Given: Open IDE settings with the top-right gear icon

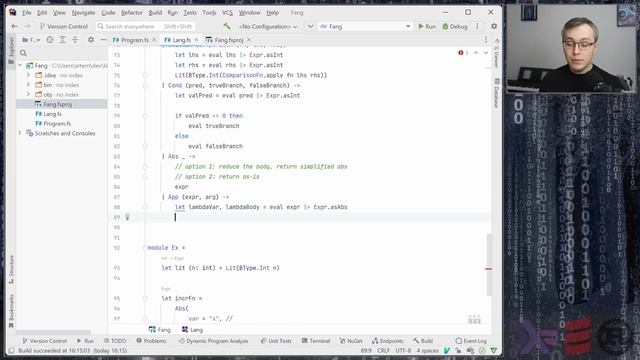Looking at the screenshot, I should point(494,26).
